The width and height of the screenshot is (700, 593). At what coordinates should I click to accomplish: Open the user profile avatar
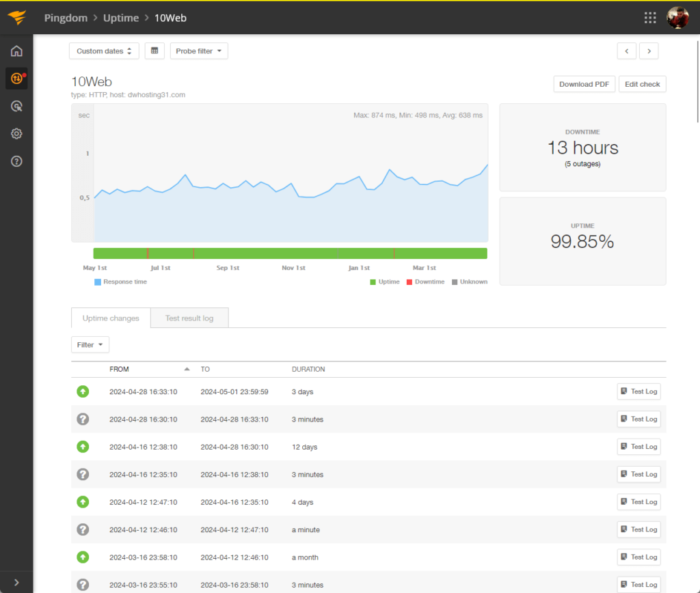[x=677, y=18]
